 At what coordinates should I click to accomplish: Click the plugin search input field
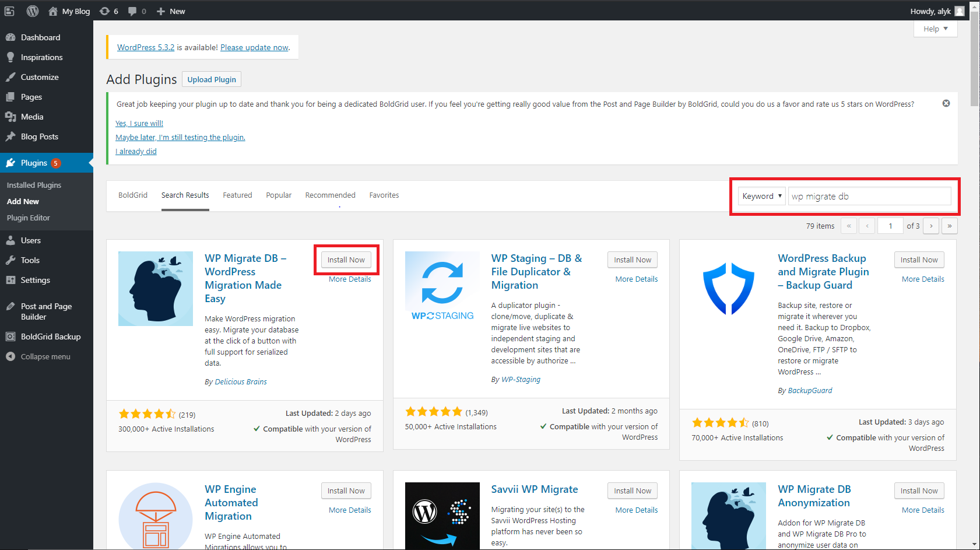tap(869, 196)
